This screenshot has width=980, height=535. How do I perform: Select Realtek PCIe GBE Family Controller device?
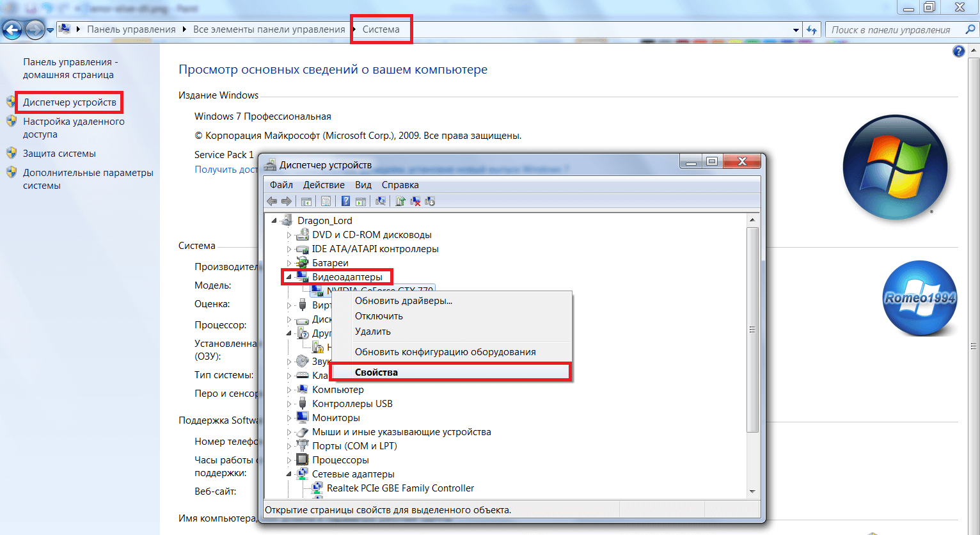400,488
